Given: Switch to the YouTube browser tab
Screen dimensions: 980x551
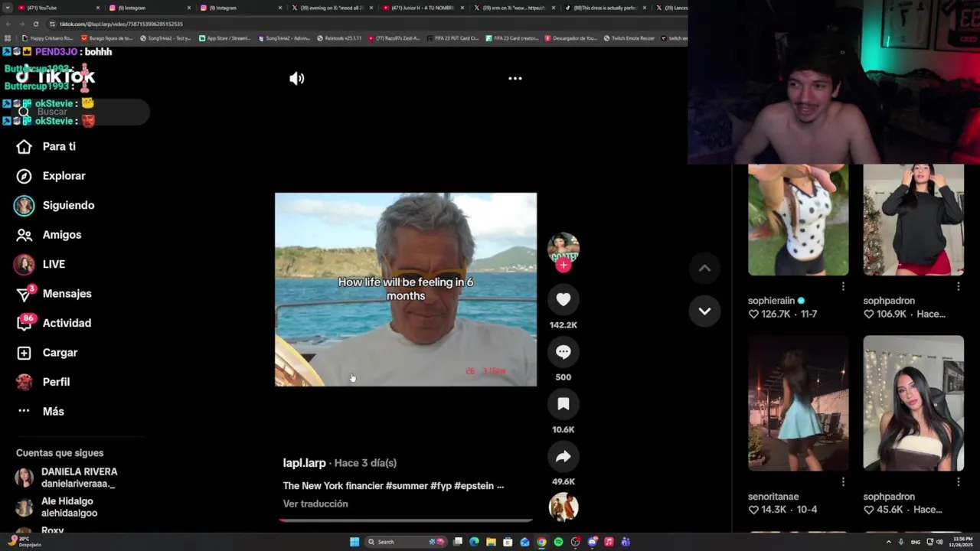Looking at the screenshot, I should [57, 8].
